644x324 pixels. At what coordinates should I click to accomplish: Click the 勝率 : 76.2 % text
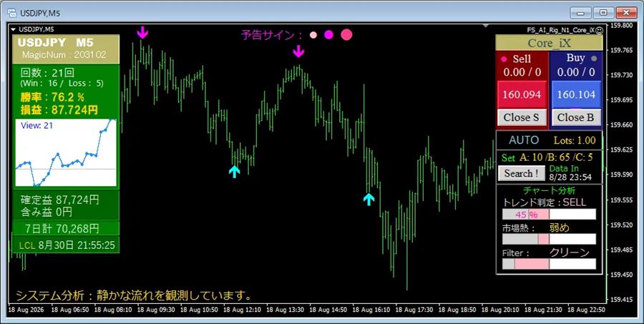click(52, 98)
